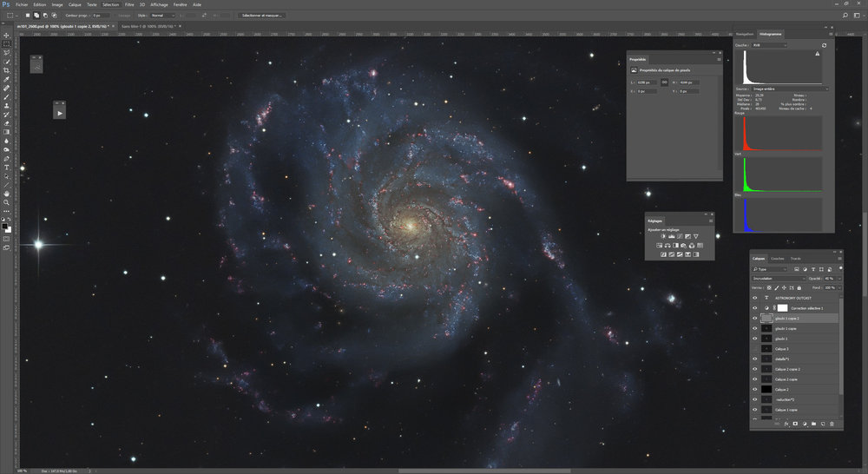This screenshot has width=868, height=474.
Task: Select the Crop tool
Action: (x=6, y=70)
